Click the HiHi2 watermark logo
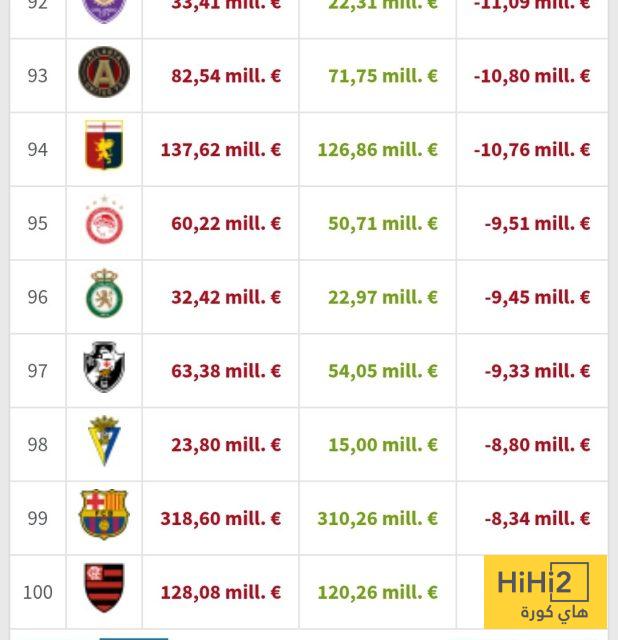618x640 pixels. point(545,591)
